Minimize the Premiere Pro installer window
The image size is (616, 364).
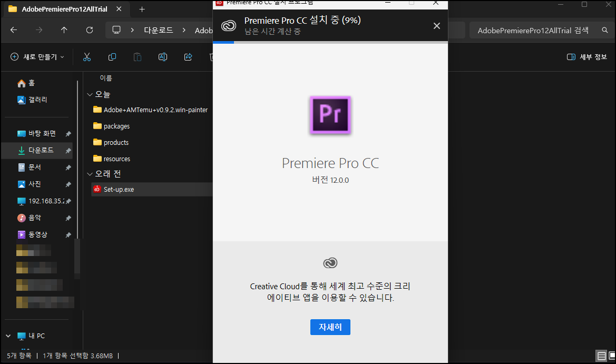tap(388, 3)
